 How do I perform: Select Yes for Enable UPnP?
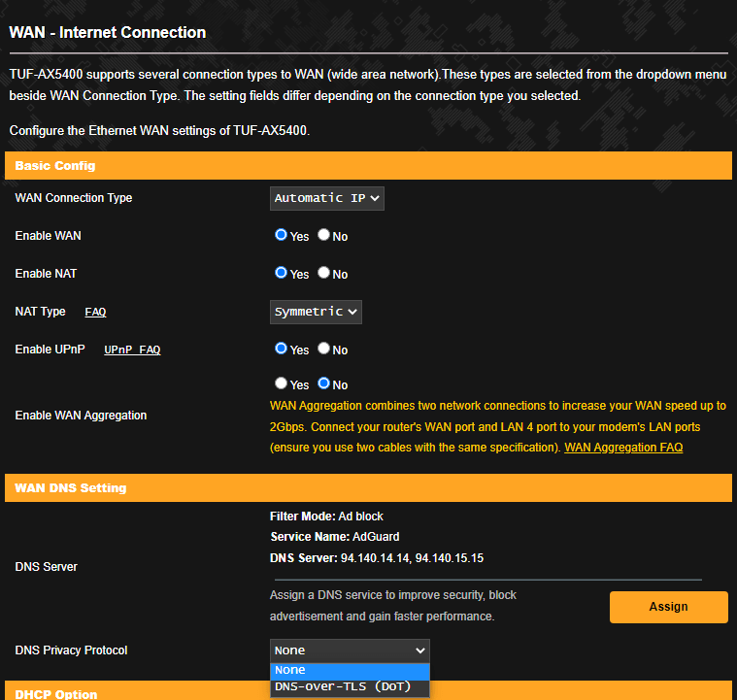(x=281, y=349)
